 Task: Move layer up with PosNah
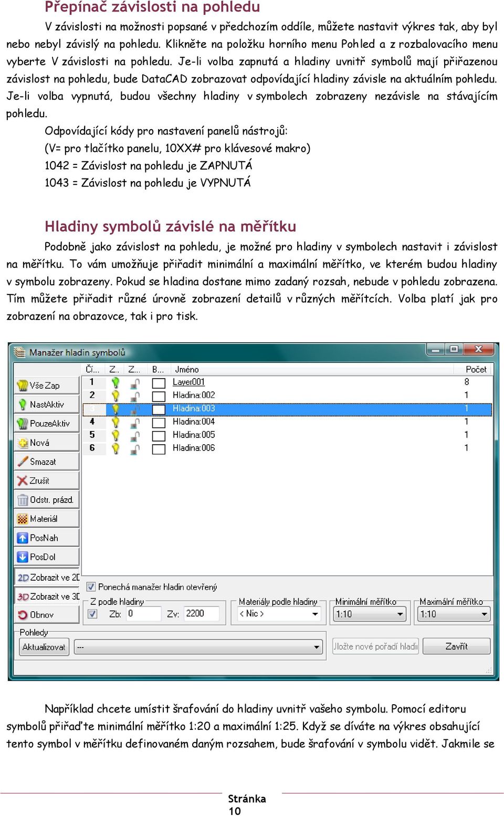(47, 538)
